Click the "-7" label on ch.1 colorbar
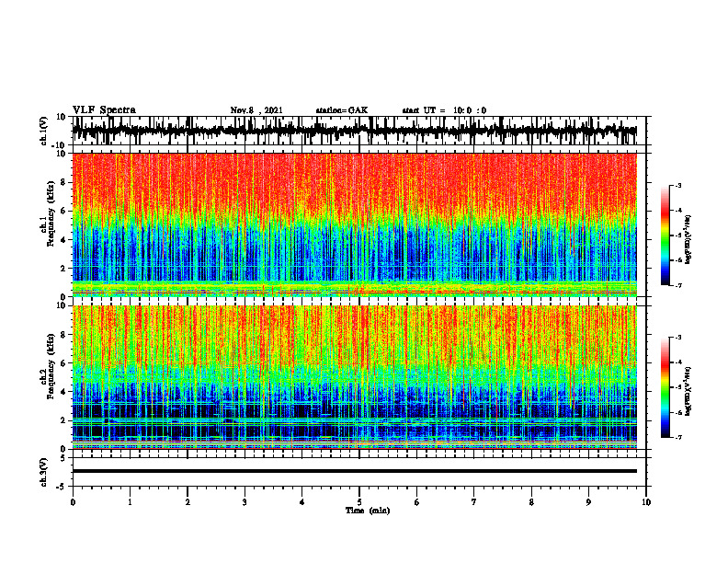This screenshot has height=563, width=728. [677, 285]
